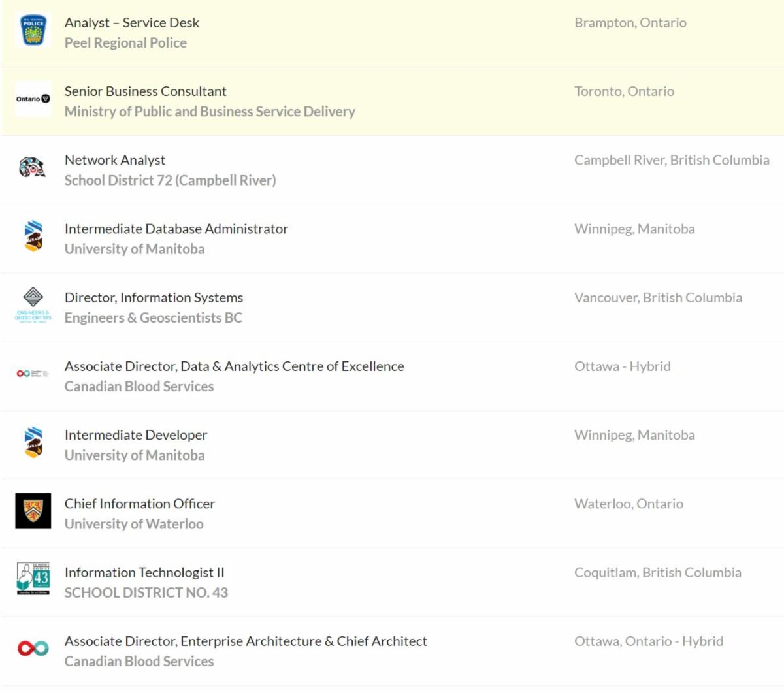Open the Intermediate Developer job listing
Image resolution: width=784 pixels, height=697 pixels.
click(135, 435)
